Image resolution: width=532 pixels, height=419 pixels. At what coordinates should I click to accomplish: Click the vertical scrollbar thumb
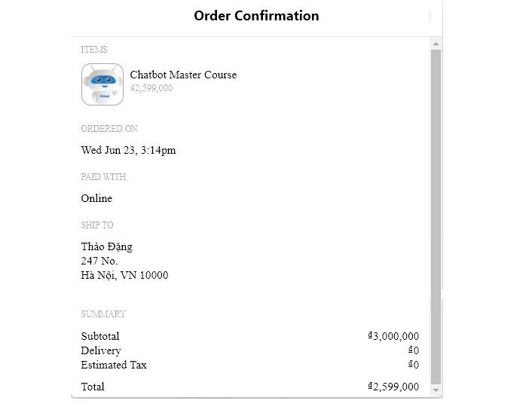[x=436, y=217]
